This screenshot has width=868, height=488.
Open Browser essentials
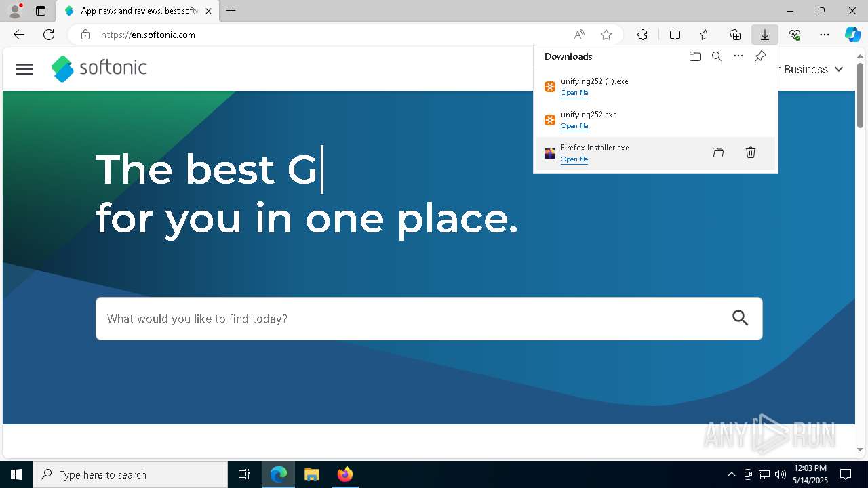point(795,35)
